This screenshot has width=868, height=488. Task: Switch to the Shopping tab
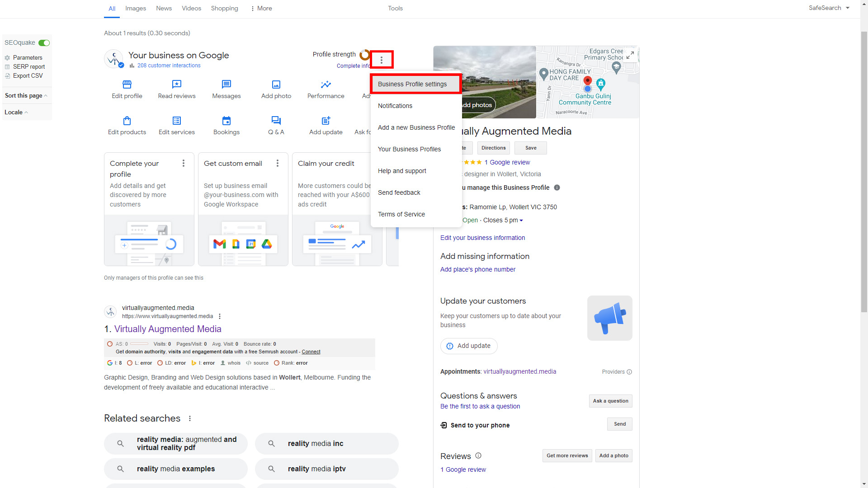pos(224,8)
